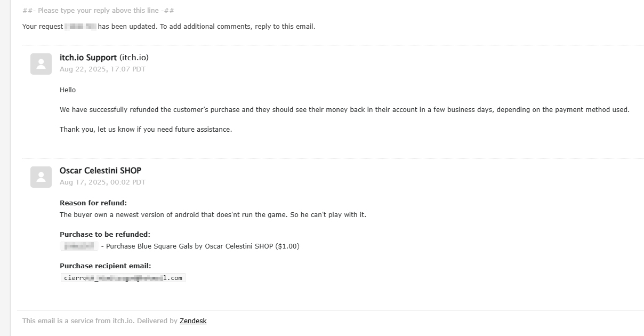
Task: Click the "Hello" greeting line
Action: [x=68, y=90]
